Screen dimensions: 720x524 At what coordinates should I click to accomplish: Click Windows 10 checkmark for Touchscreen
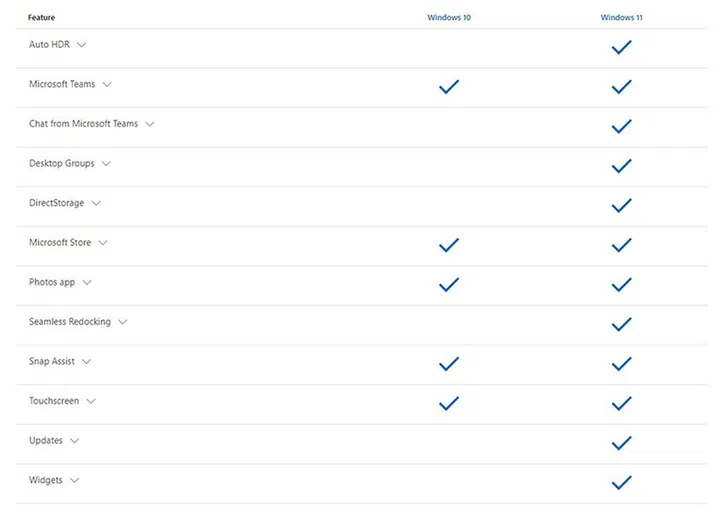click(x=449, y=403)
